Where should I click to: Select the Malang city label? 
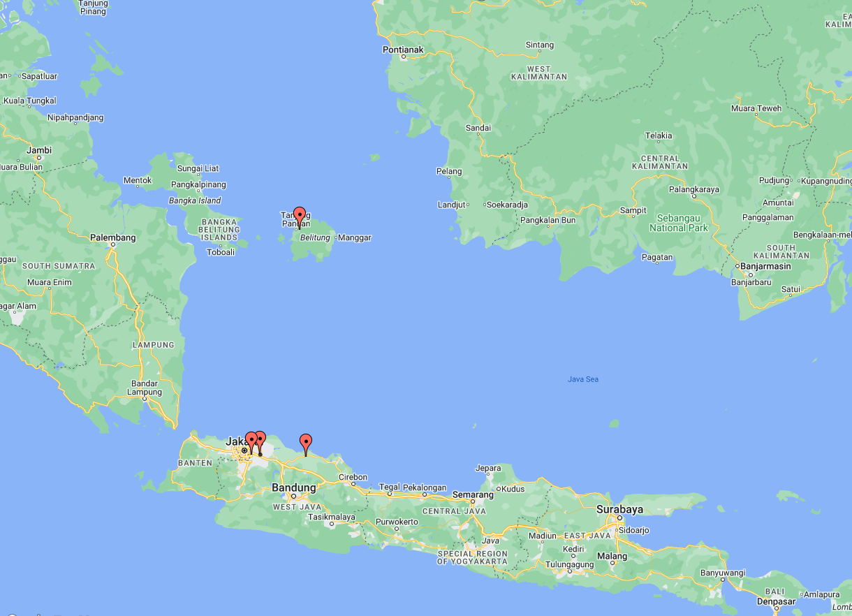click(612, 557)
